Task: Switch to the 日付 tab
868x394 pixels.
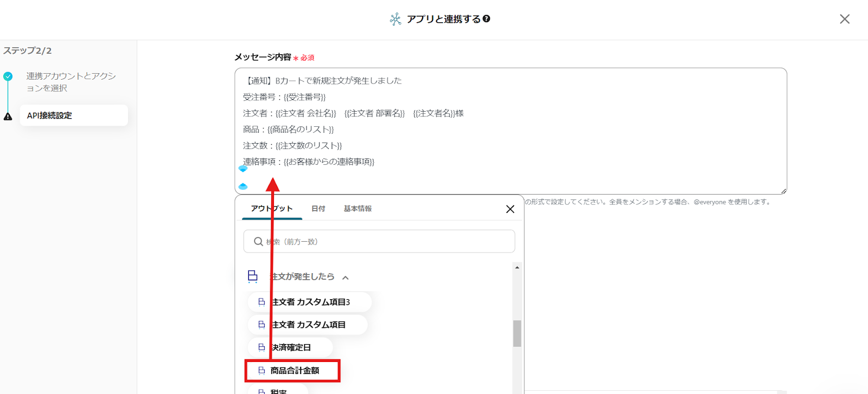Action: click(318, 209)
